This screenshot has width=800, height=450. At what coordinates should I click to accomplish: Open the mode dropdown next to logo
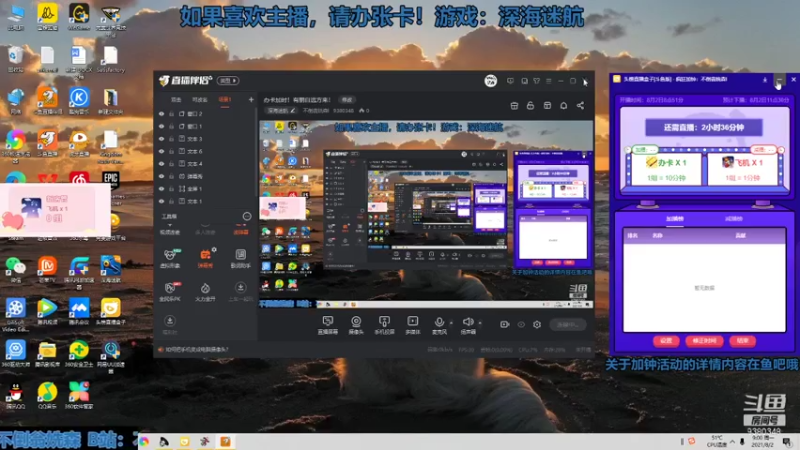[x=228, y=81]
